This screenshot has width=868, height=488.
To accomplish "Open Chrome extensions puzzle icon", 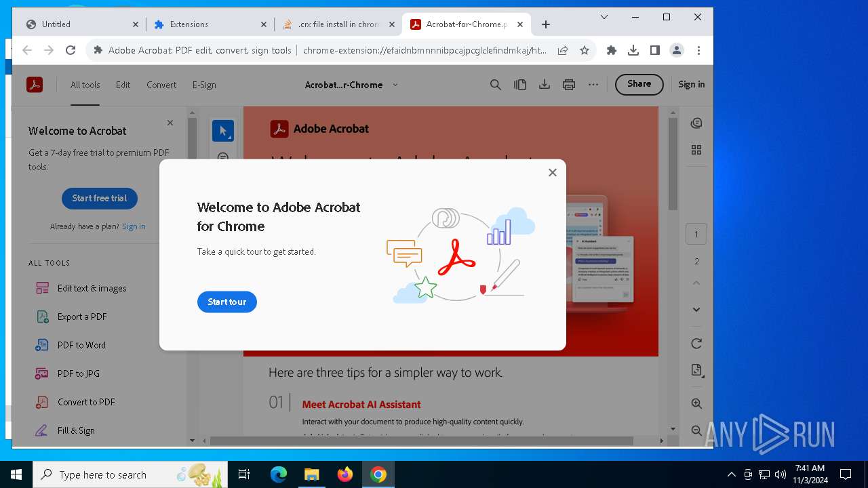I will pyautogui.click(x=612, y=50).
